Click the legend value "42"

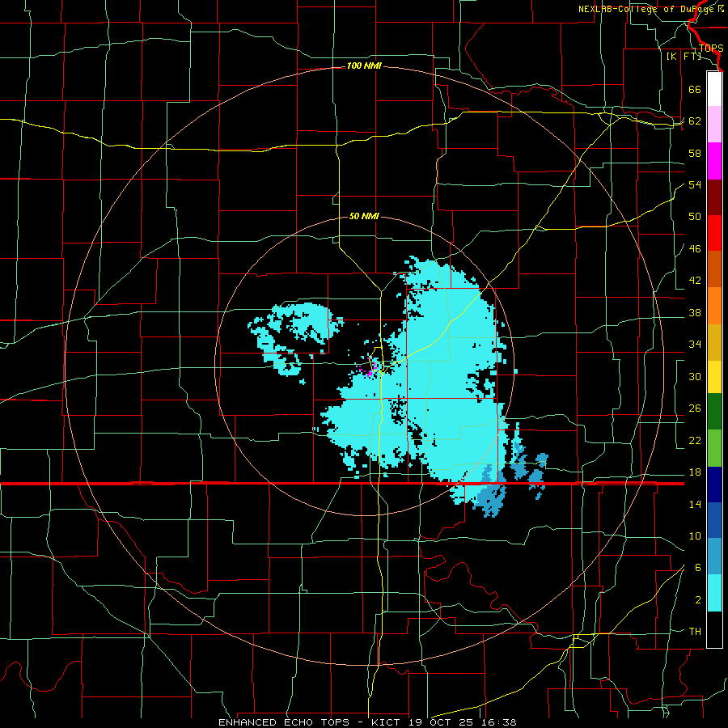(695, 281)
